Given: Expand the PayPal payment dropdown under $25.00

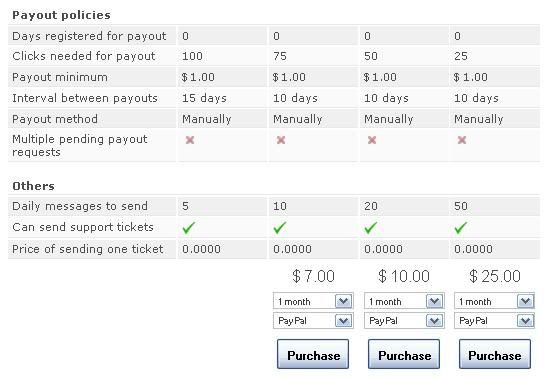Looking at the screenshot, I should click(x=494, y=320).
